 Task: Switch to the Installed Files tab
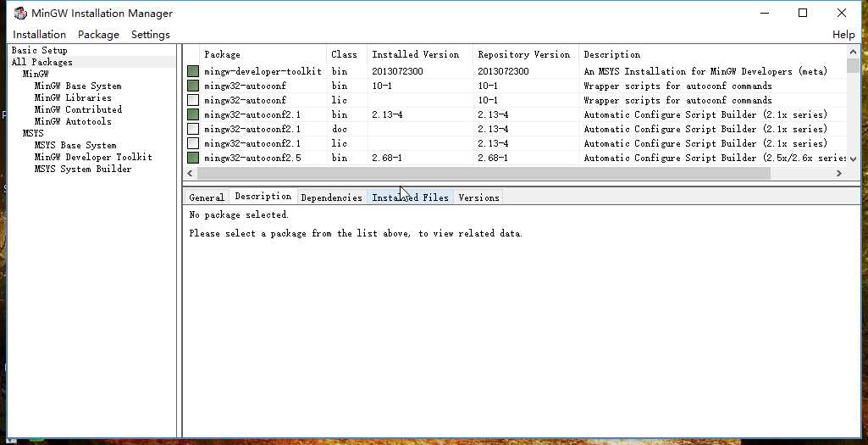click(x=410, y=197)
